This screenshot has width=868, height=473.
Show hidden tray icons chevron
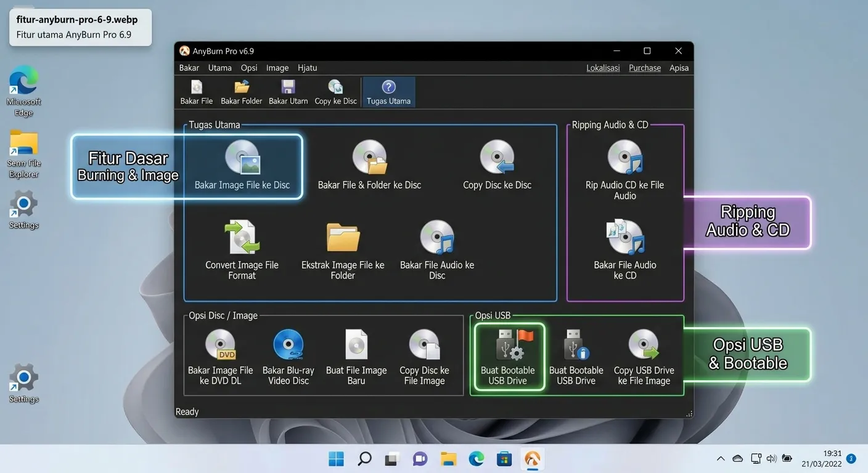pyautogui.click(x=720, y=459)
